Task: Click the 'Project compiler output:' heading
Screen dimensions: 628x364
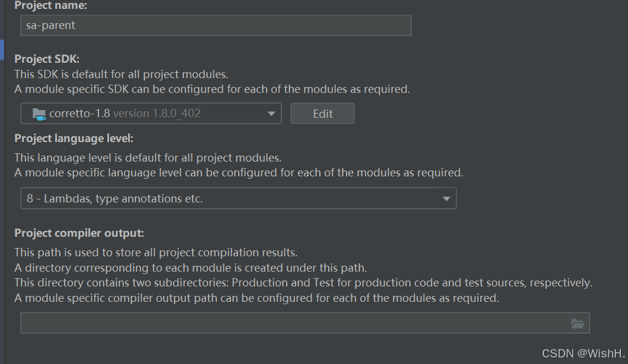Action: (79, 233)
